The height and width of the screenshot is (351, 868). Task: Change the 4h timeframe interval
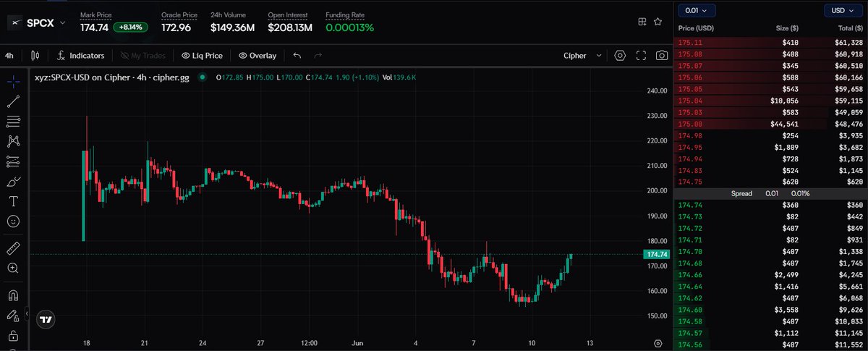(9, 55)
